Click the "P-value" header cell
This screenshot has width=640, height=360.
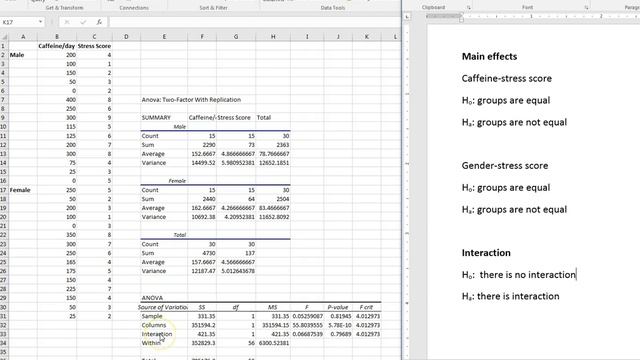click(x=338, y=307)
